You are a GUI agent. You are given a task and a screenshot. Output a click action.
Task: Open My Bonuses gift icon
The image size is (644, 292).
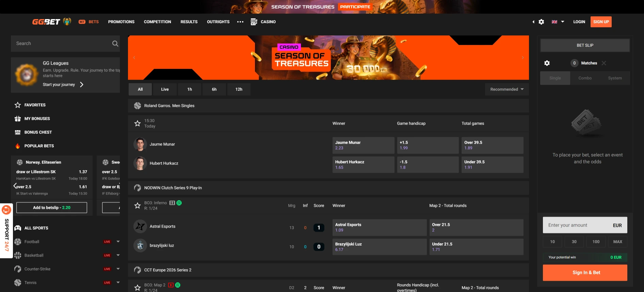(x=18, y=119)
